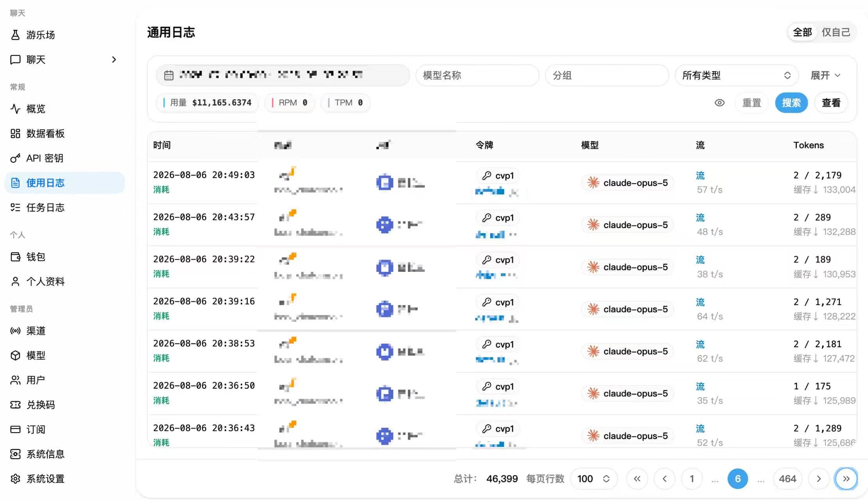This screenshot has width=868, height=500.
Task: Open the 游乐场 playground flask icon
Action: point(15,35)
